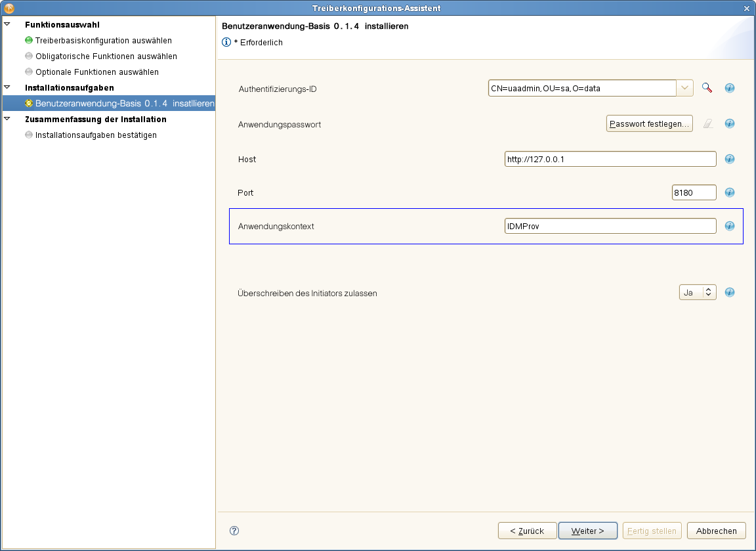Open the Authentifizierungs-ID dropdown arrow
The image size is (756, 551).
684,88
